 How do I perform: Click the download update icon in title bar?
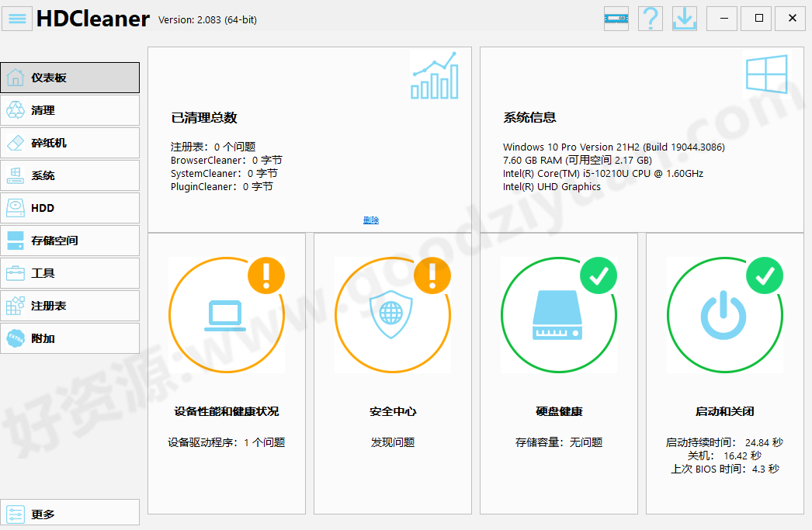[x=684, y=18]
